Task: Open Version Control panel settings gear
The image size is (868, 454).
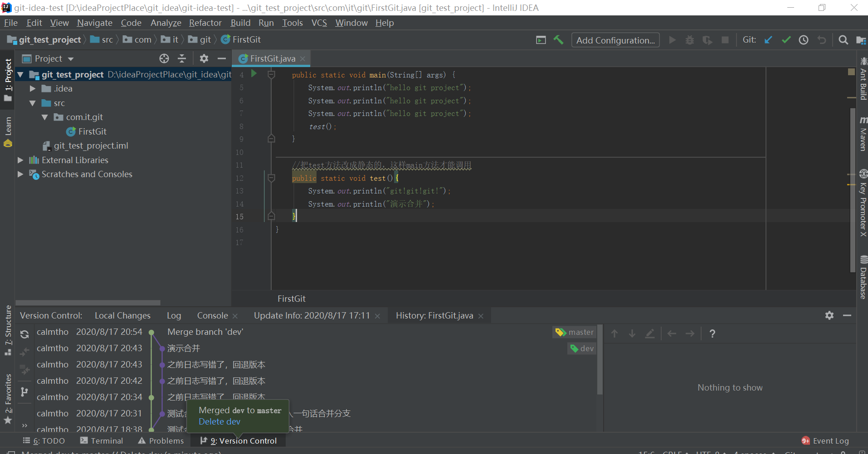Action: [829, 315]
